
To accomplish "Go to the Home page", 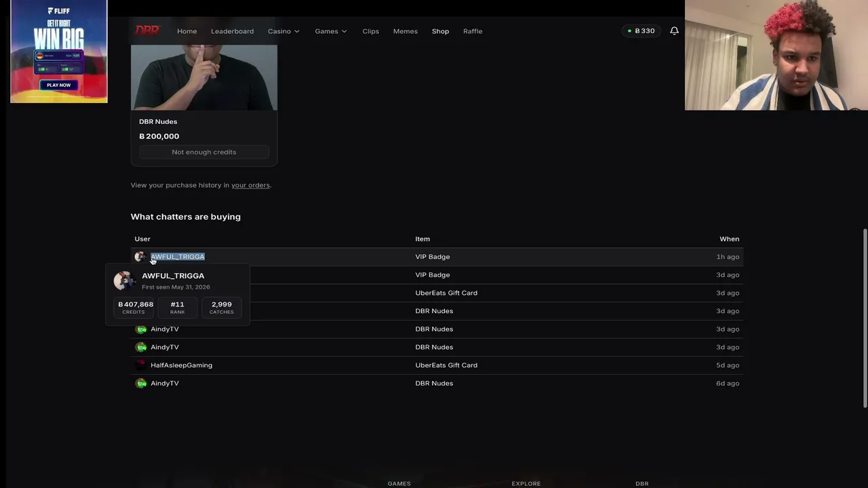I will pyautogui.click(x=187, y=31).
